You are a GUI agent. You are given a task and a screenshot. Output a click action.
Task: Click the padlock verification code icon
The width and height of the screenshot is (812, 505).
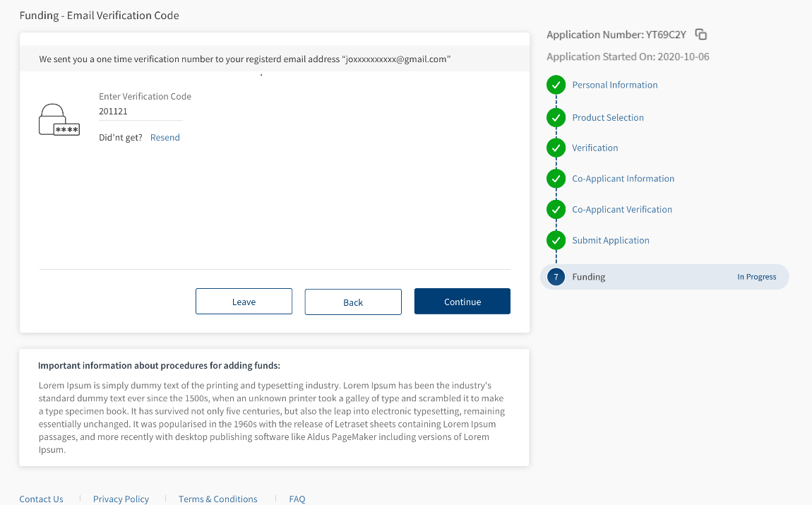[59, 119]
